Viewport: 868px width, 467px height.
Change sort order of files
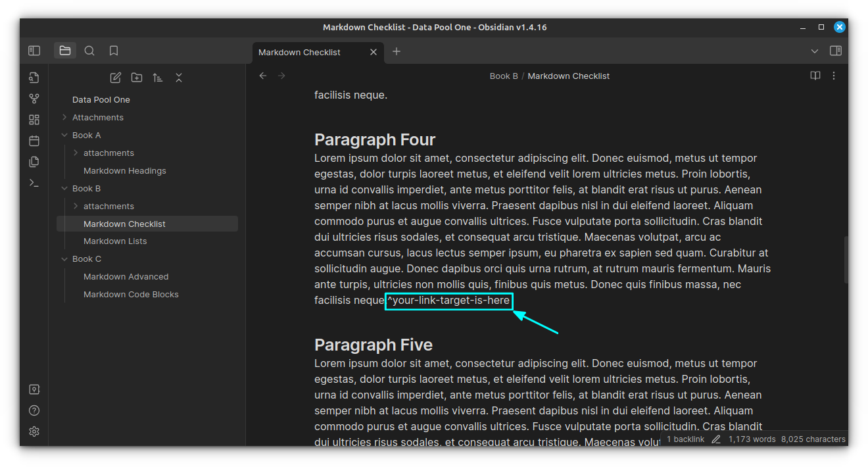coord(158,78)
